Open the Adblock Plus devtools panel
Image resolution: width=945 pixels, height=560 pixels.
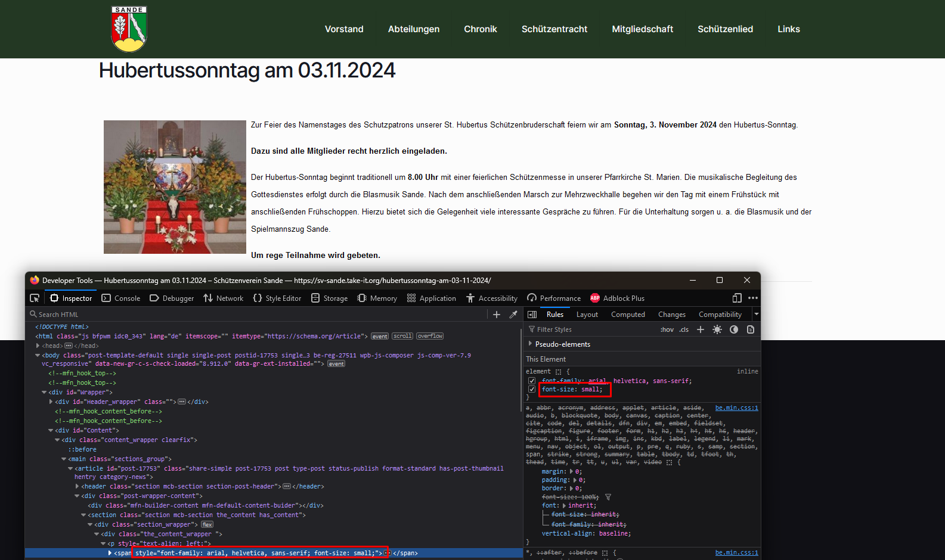(618, 298)
